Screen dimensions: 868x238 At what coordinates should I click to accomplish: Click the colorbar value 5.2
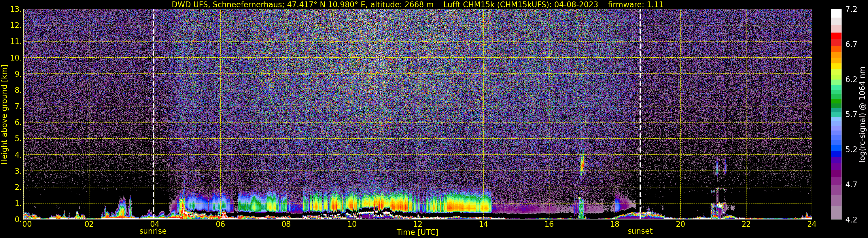click(851, 150)
